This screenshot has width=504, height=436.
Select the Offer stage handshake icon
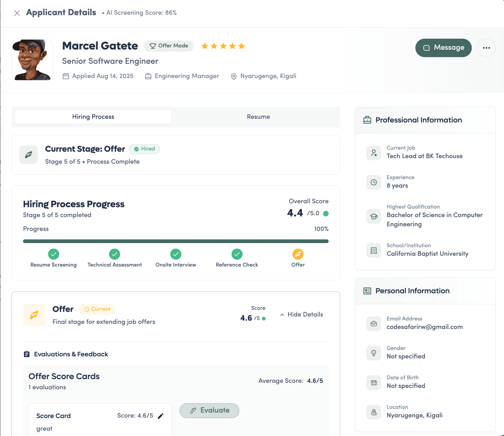(x=298, y=254)
